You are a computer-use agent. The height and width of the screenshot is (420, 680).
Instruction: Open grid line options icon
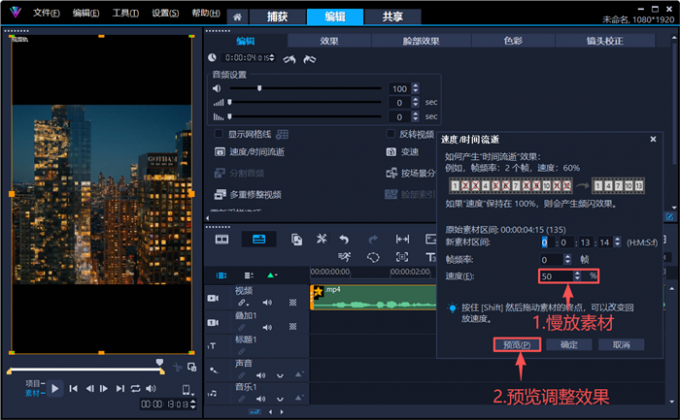click(282, 134)
